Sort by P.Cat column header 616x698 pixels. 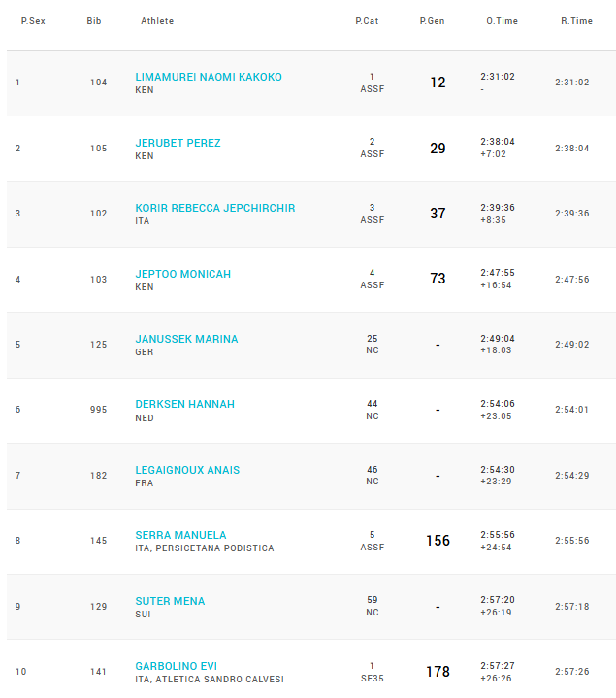tap(367, 21)
